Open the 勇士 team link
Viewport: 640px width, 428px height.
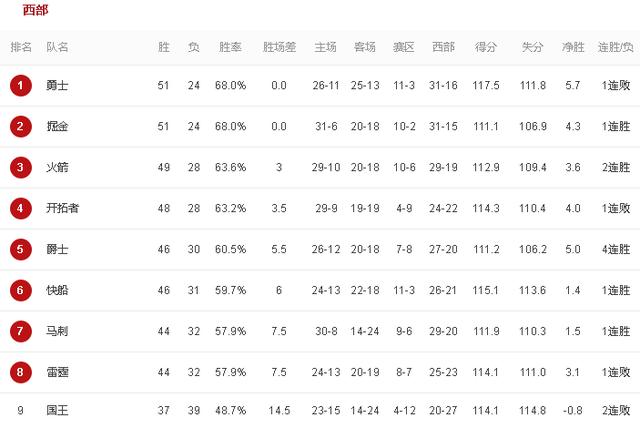(57, 86)
